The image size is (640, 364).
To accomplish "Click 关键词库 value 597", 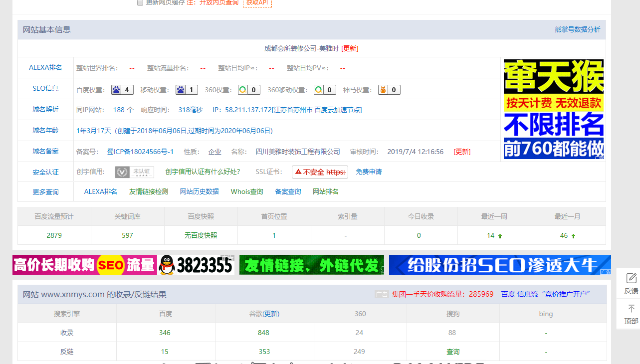I will (x=128, y=235).
